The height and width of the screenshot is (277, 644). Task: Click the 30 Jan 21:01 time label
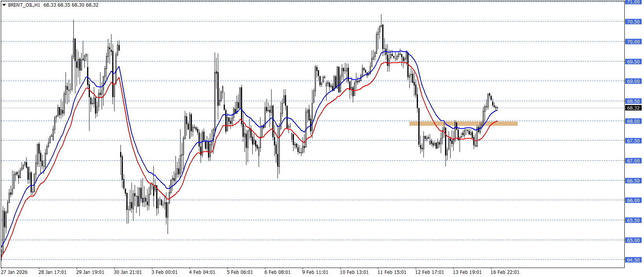point(128,272)
